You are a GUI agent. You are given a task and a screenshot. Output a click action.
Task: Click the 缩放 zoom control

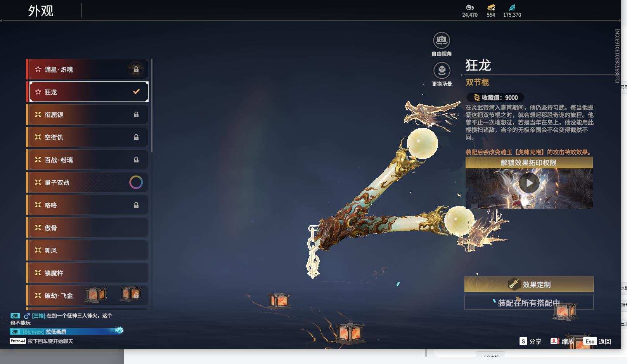(x=562, y=342)
